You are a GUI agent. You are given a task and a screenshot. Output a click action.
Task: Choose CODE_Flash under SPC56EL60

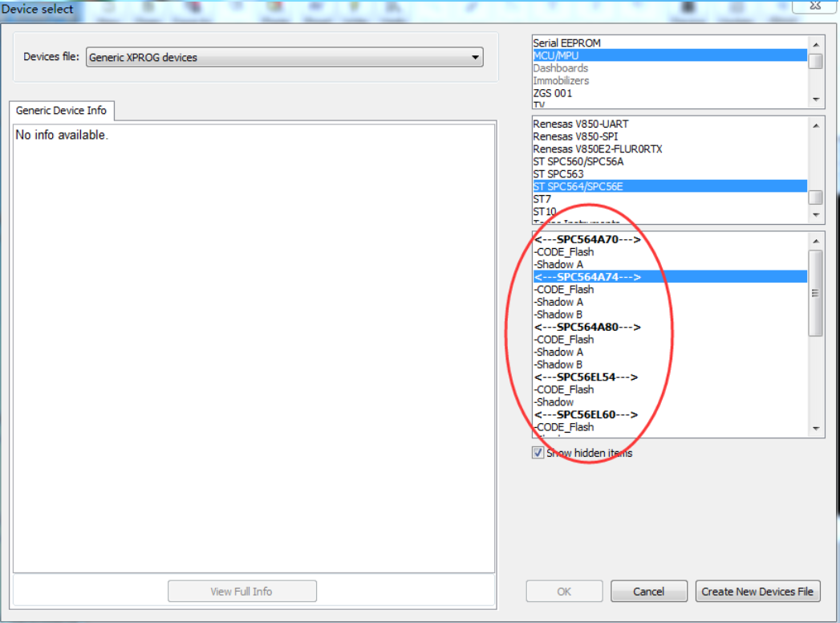click(x=670, y=427)
